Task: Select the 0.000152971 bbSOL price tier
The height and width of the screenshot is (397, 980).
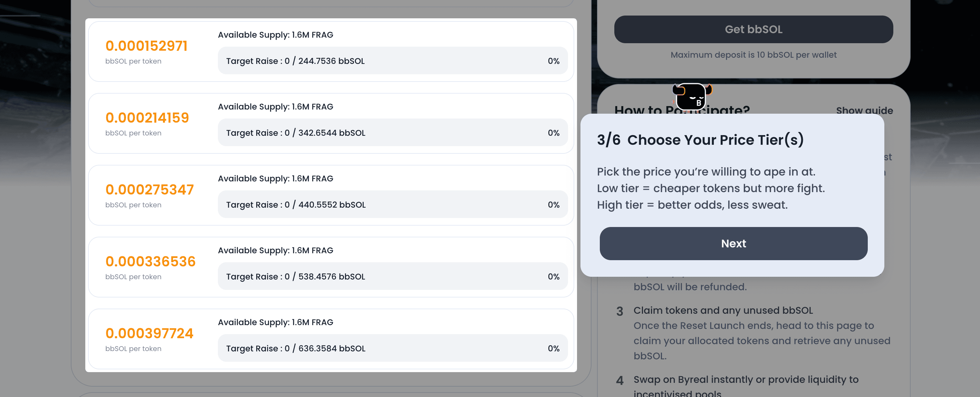Action: tap(330, 51)
